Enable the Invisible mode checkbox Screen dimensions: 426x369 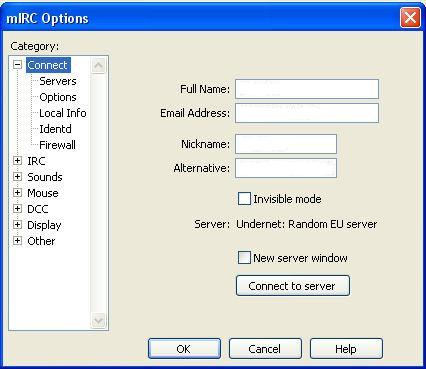point(244,199)
